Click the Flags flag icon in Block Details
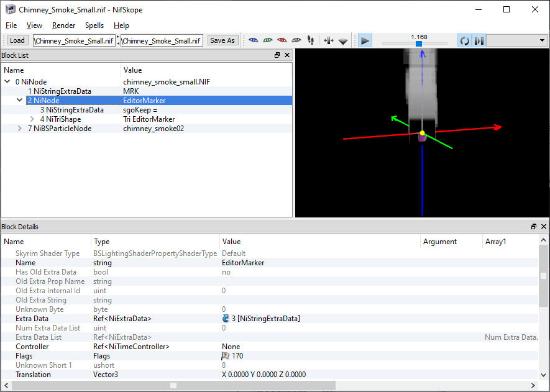The height and width of the screenshot is (392, 550). (226, 356)
